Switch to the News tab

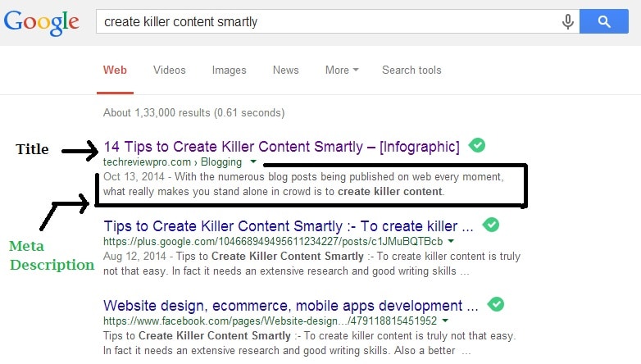click(286, 70)
